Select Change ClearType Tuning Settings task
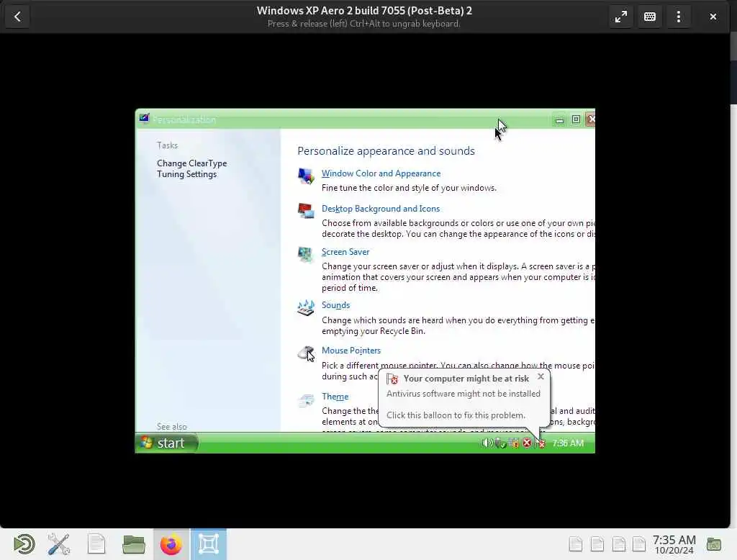Image resolution: width=737 pixels, height=560 pixels. point(191,169)
